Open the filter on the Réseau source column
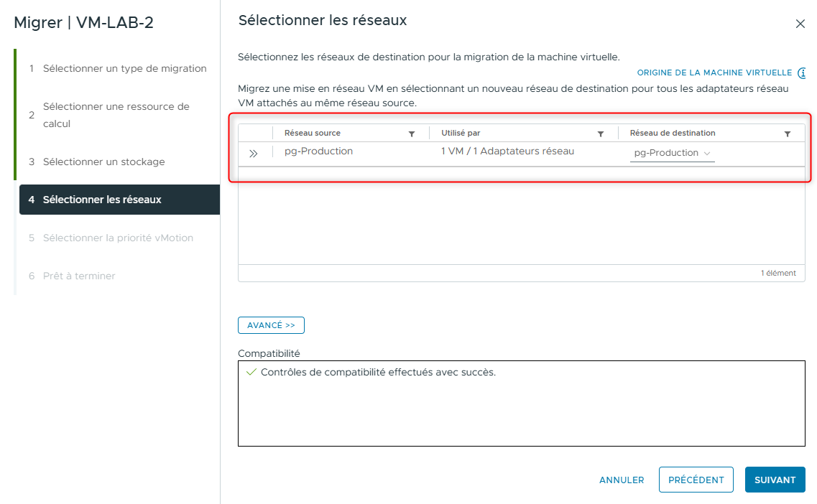Image resolution: width=817 pixels, height=504 pixels. (x=411, y=134)
